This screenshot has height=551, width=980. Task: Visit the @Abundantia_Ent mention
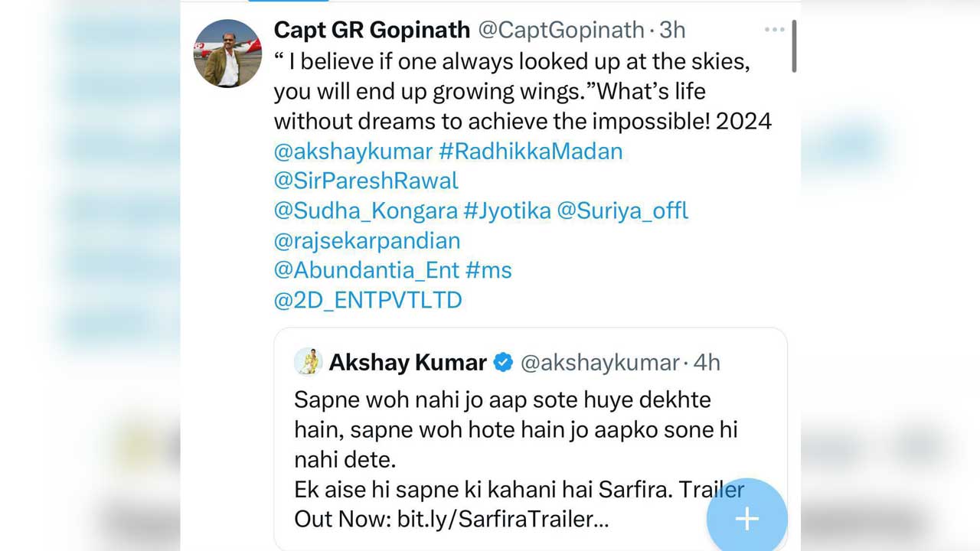[366, 270]
